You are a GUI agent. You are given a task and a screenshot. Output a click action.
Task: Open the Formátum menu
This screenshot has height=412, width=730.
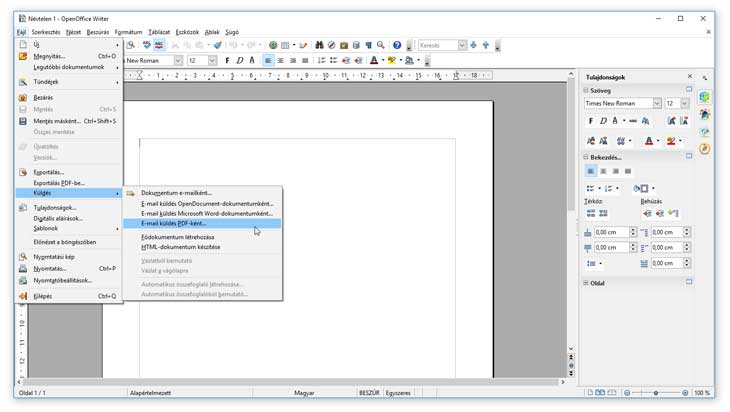tap(128, 32)
